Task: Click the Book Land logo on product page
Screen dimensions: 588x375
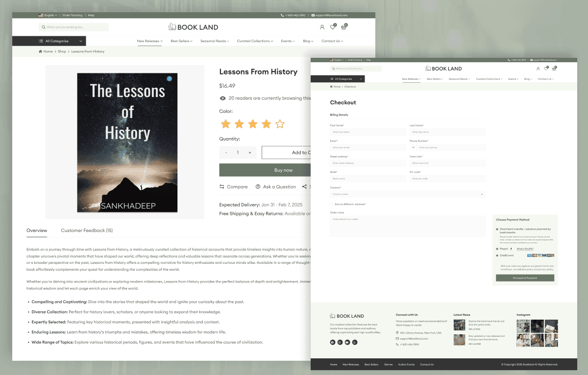Action: tap(193, 27)
